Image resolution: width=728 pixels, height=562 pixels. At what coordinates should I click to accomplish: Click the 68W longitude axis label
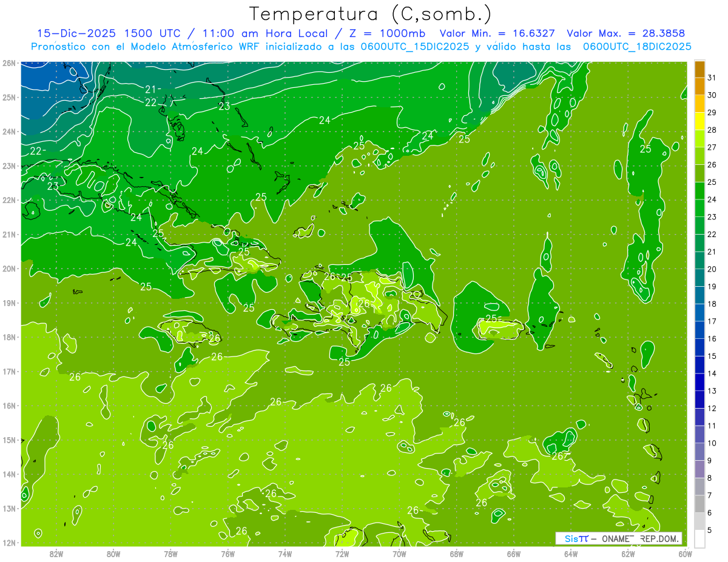coord(457,554)
